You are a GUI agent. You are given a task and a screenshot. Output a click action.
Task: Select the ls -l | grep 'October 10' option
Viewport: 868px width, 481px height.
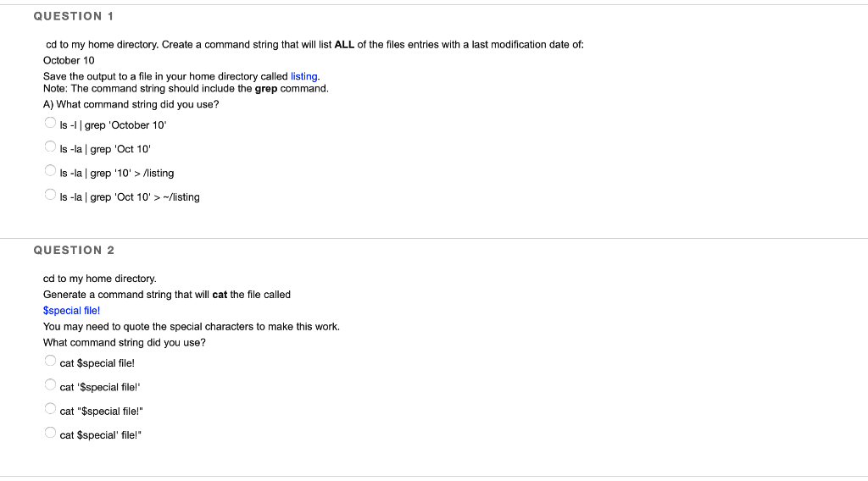point(50,123)
